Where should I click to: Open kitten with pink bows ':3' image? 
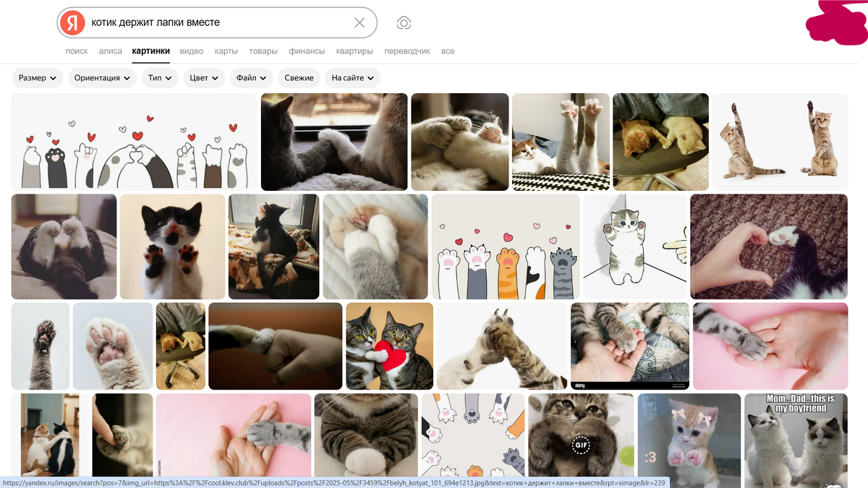click(x=689, y=440)
